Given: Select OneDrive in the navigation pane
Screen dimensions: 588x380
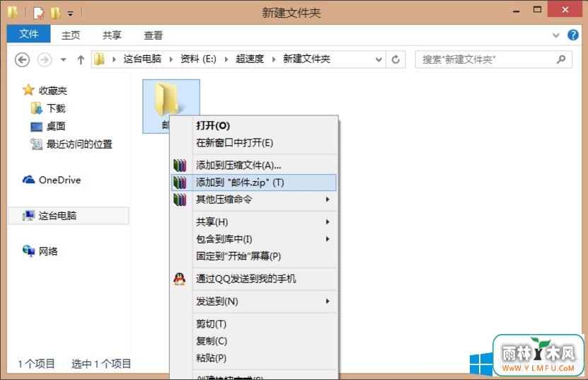Looking at the screenshot, I should coord(59,180).
